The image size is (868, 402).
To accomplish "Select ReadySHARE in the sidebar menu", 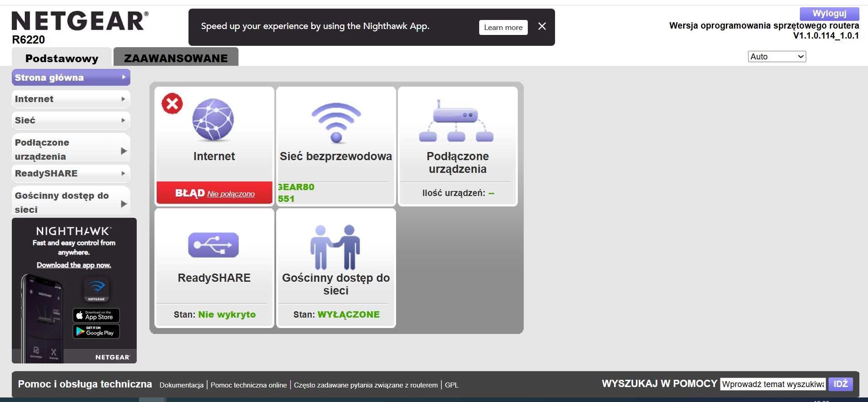I will (71, 173).
